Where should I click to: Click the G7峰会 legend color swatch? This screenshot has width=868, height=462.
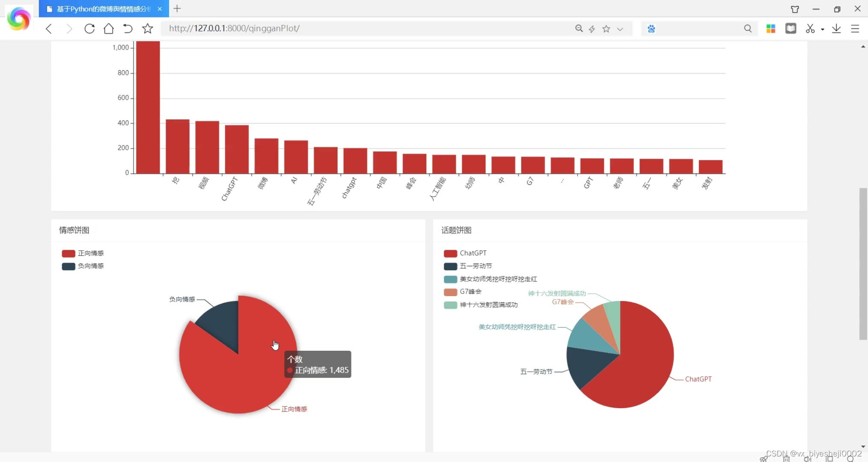coord(450,292)
